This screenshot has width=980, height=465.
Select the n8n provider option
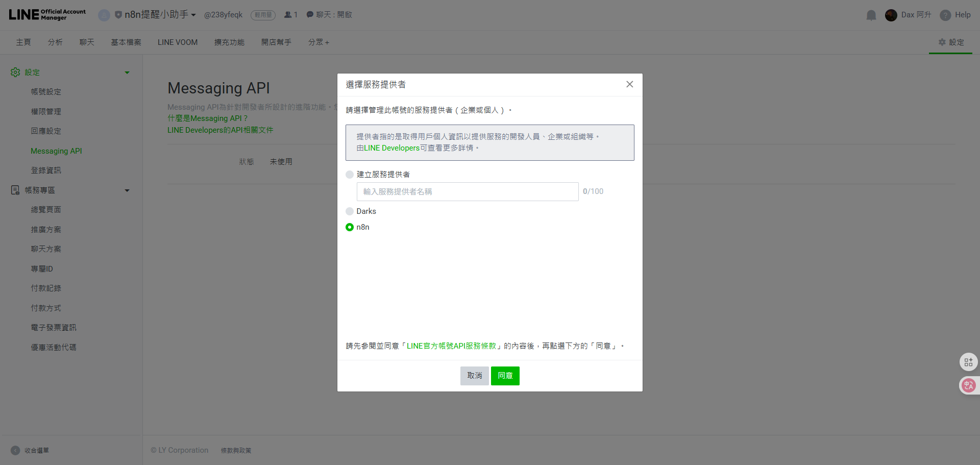point(349,227)
